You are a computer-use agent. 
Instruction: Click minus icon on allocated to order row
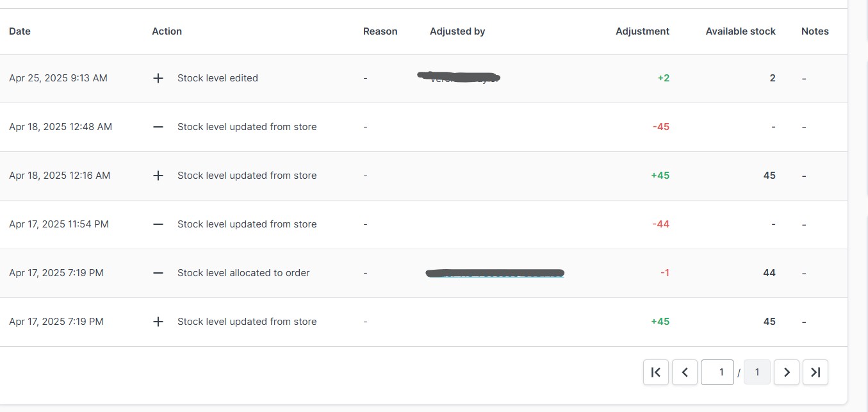click(x=158, y=273)
